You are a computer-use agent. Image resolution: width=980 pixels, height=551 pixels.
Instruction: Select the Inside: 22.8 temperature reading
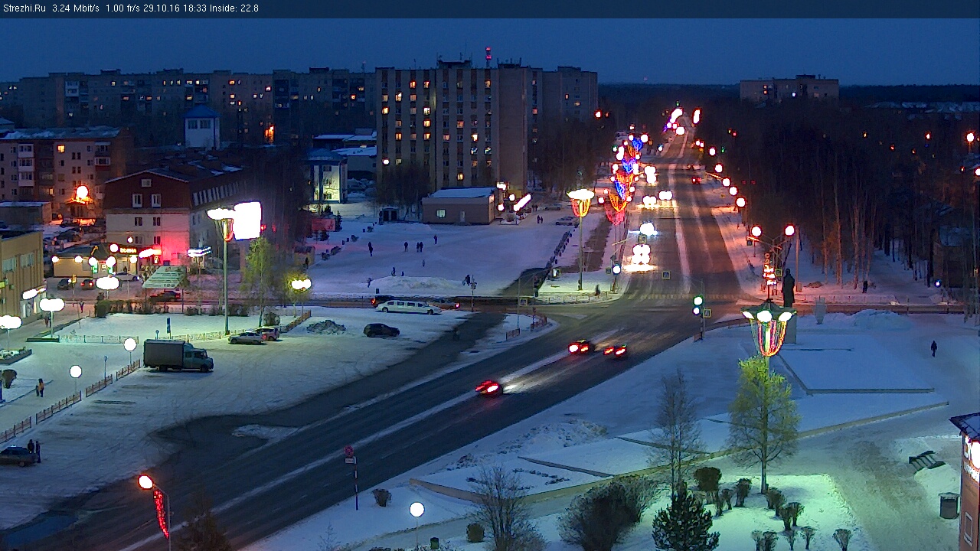tap(235, 8)
